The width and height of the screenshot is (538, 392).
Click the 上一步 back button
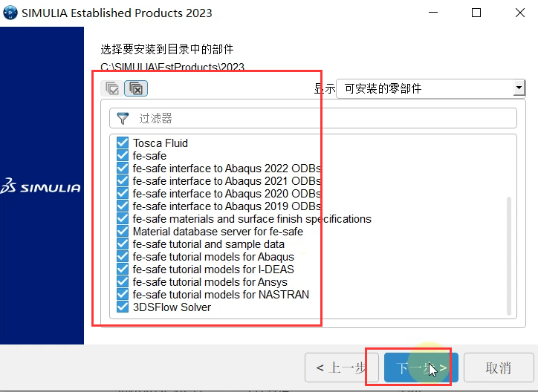coord(342,367)
